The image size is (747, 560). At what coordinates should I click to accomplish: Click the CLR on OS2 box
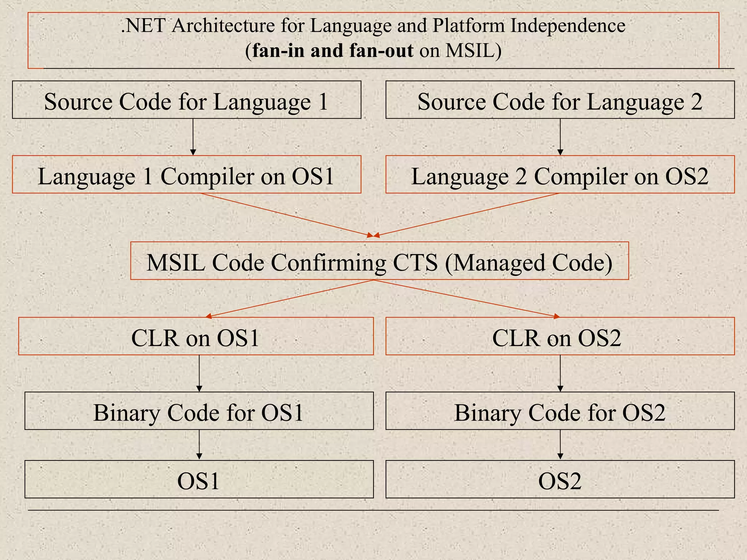coord(560,336)
